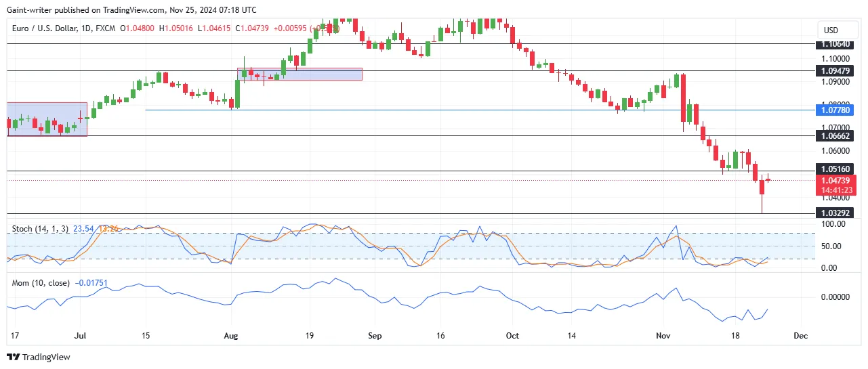Select the shaded rectangle zone near Aug
Screen dimensions: 868x369
[299, 74]
